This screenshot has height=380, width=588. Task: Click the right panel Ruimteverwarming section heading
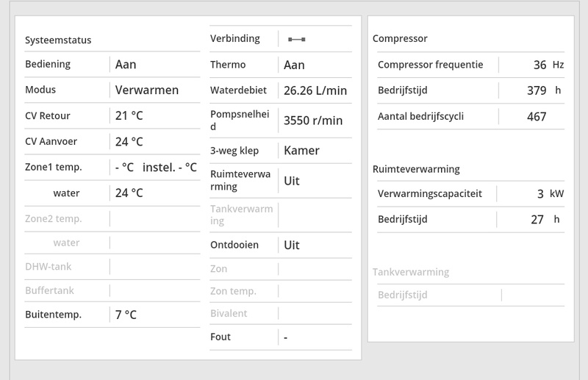coord(416,169)
